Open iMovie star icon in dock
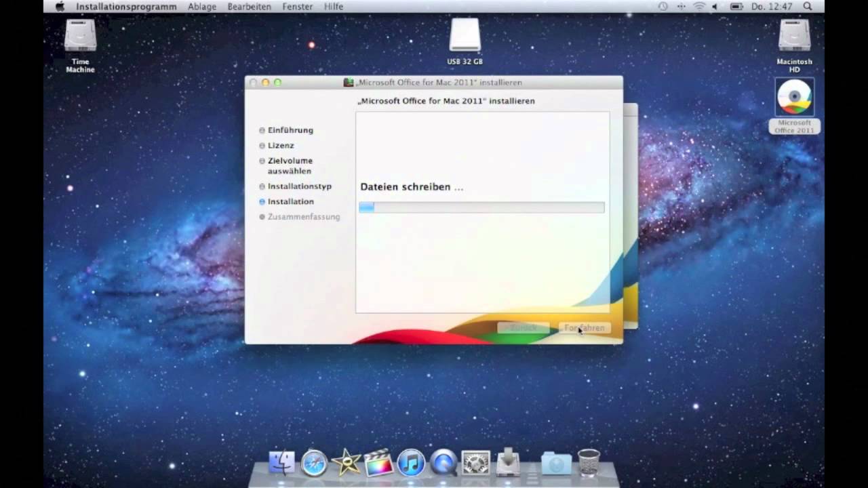The image size is (868, 488). 347,462
